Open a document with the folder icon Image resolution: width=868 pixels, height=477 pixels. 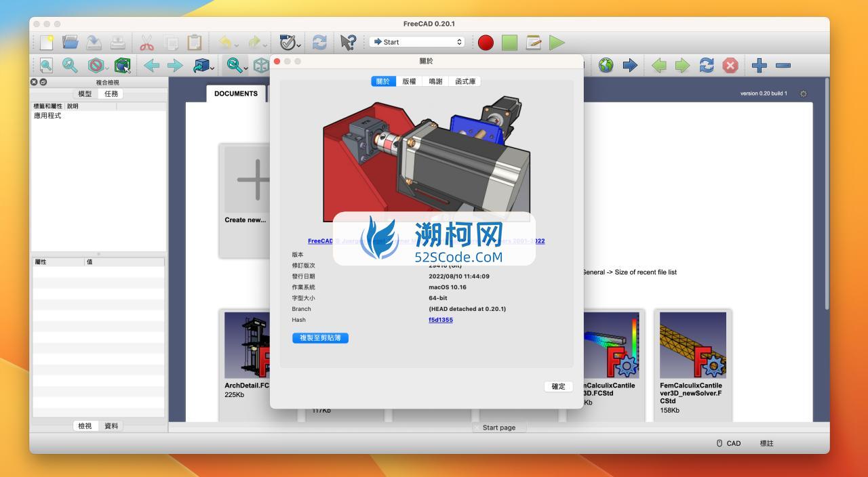(x=70, y=42)
